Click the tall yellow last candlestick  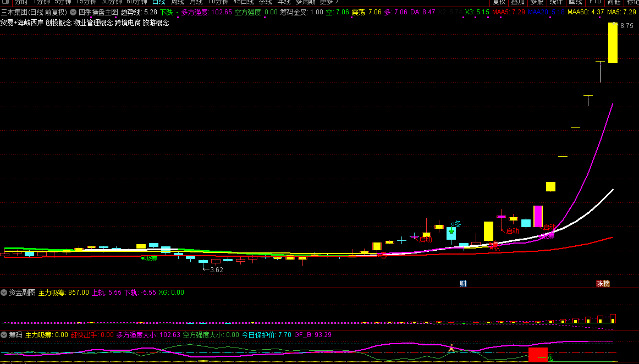(x=613, y=43)
